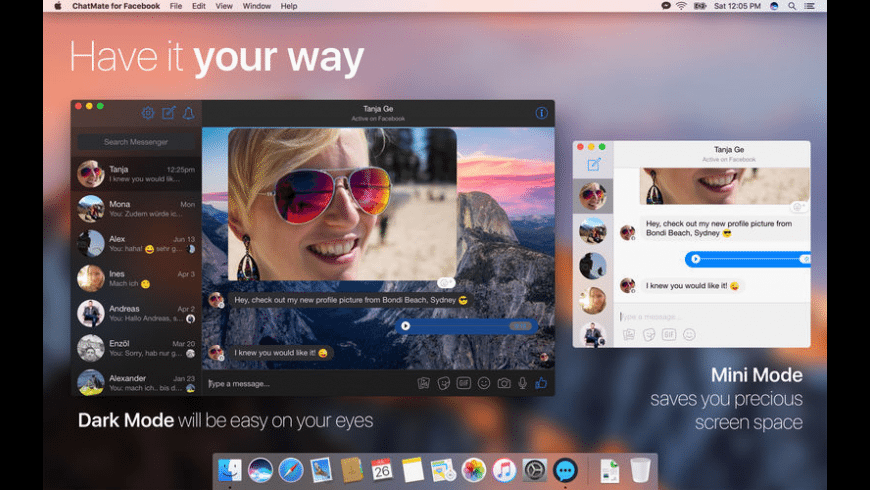This screenshot has height=490, width=870.
Task: Open camera in dark window composer
Action: click(x=504, y=383)
